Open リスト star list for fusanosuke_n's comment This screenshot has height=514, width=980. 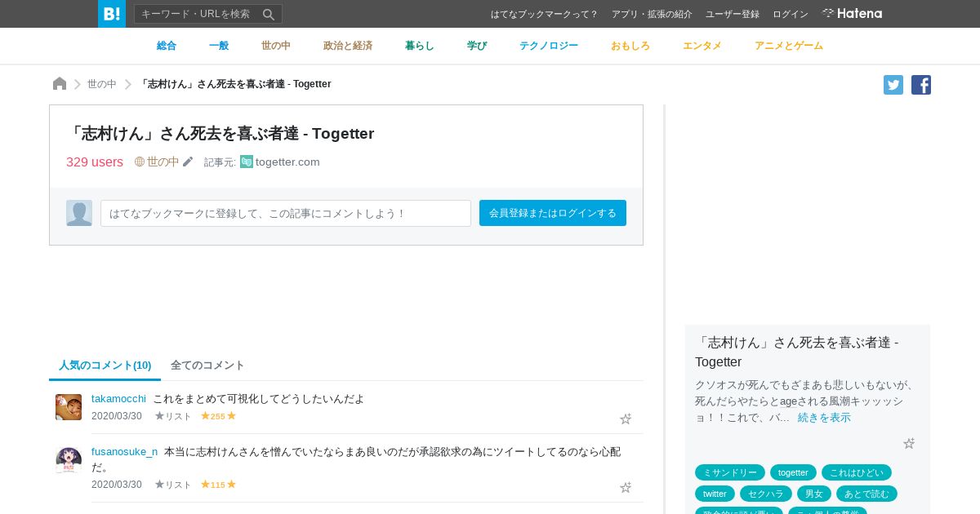coord(173,485)
